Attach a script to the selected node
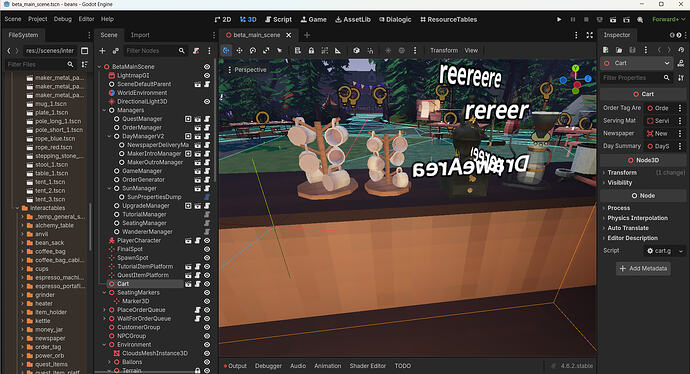The width and height of the screenshot is (690, 374). click(196, 51)
